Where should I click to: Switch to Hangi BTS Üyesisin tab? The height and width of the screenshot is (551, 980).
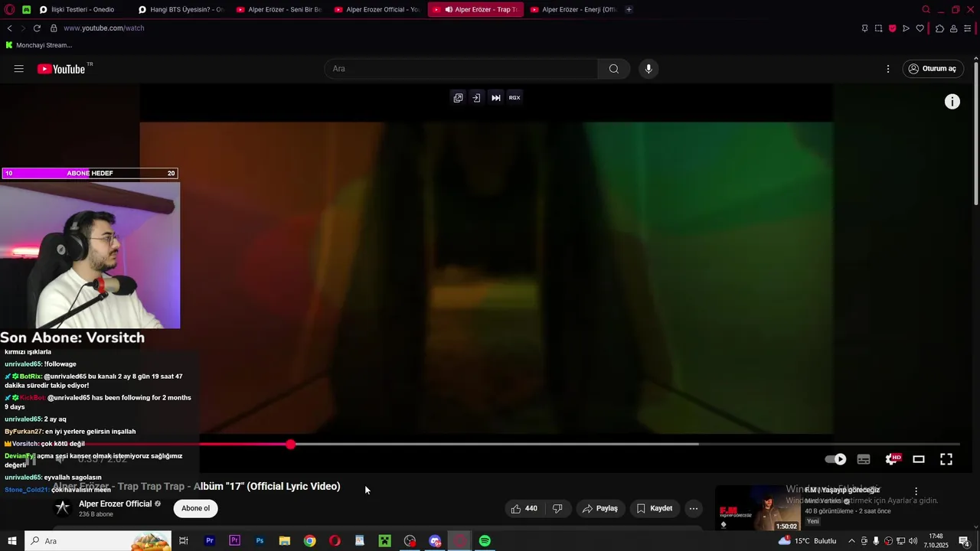181,9
